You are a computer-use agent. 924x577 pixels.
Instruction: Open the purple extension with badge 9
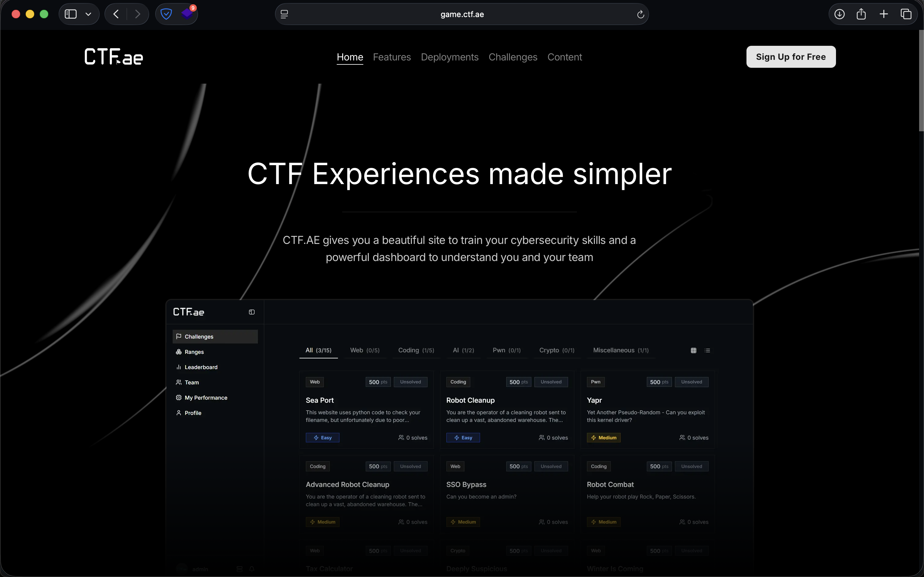[187, 14]
